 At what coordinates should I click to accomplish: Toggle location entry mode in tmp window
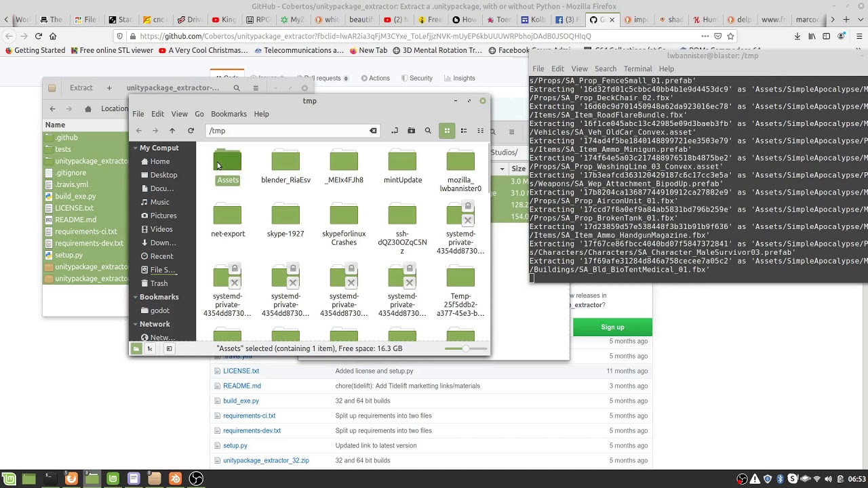pos(395,131)
